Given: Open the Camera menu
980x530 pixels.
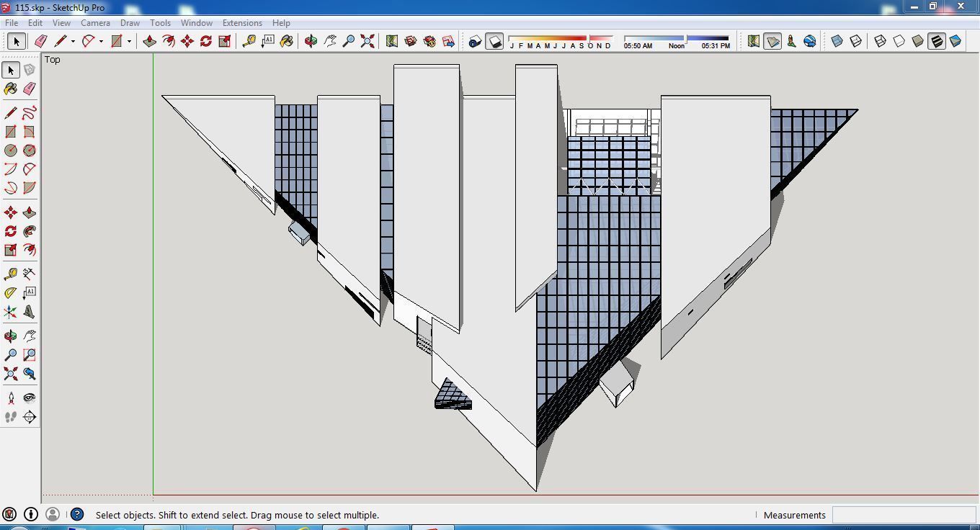Looking at the screenshot, I should coord(95,23).
